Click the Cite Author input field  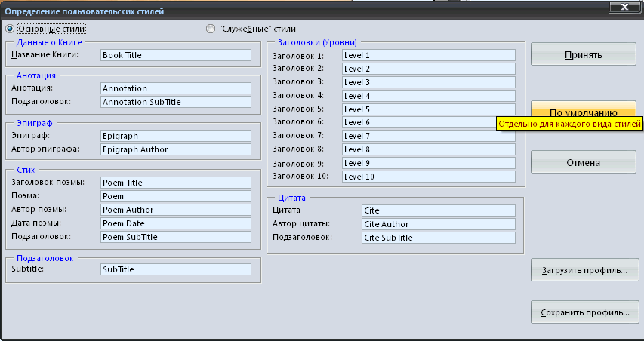[x=439, y=224]
